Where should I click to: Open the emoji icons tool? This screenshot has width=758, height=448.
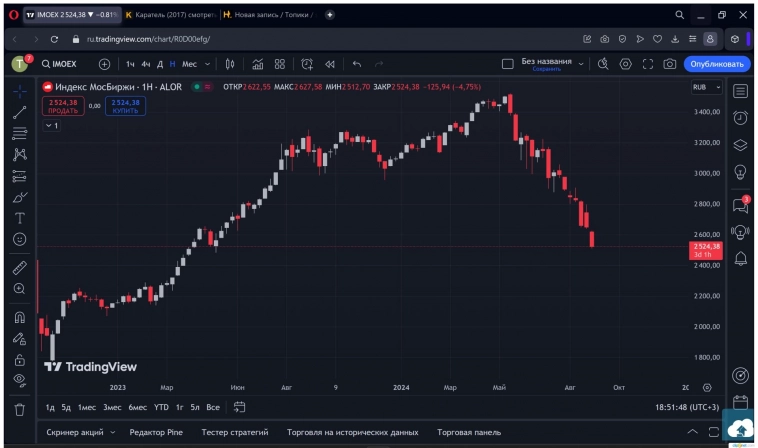click(20, 239)
